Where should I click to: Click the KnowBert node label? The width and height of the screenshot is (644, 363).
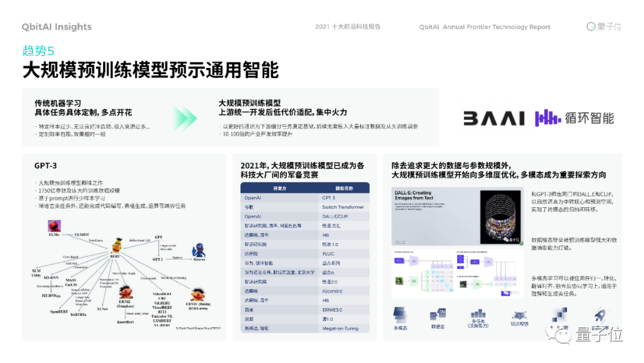(x=125, y=322)
